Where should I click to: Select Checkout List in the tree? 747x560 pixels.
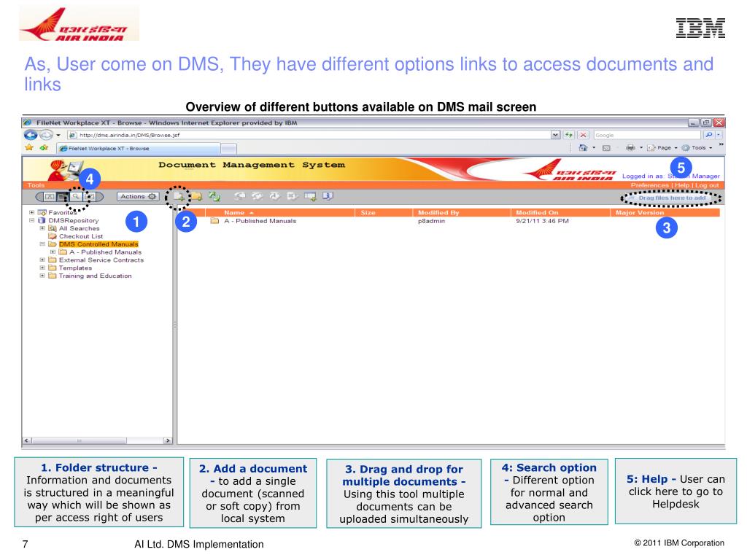(80, 236)
